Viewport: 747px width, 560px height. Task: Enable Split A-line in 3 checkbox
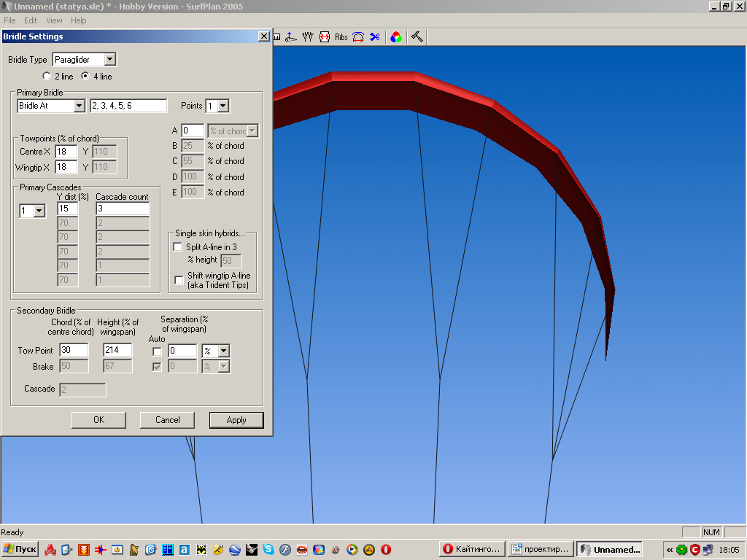pos(178,246)
